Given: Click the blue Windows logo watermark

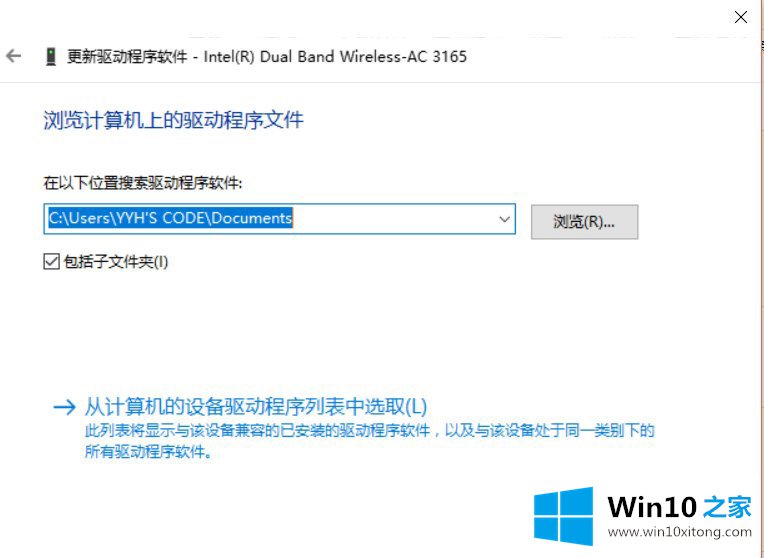Looking at the screenshot, I should [564, 516].
